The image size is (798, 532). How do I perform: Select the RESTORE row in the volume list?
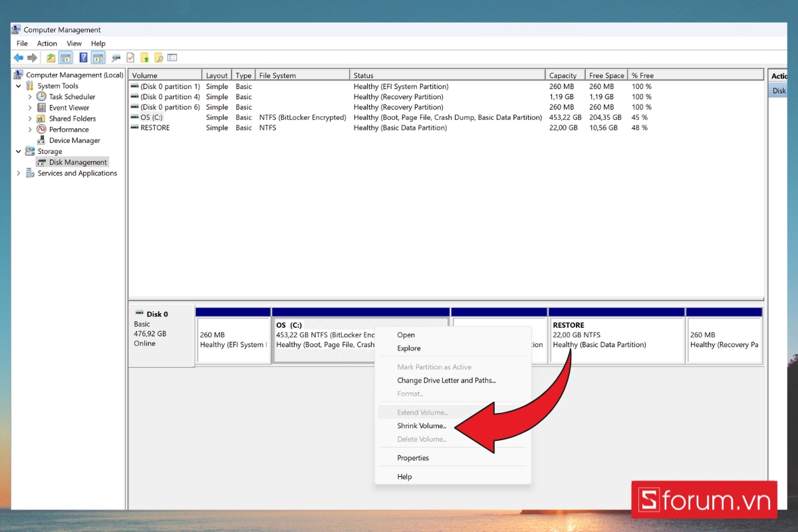pyautogui.click(x=446, y=128)
